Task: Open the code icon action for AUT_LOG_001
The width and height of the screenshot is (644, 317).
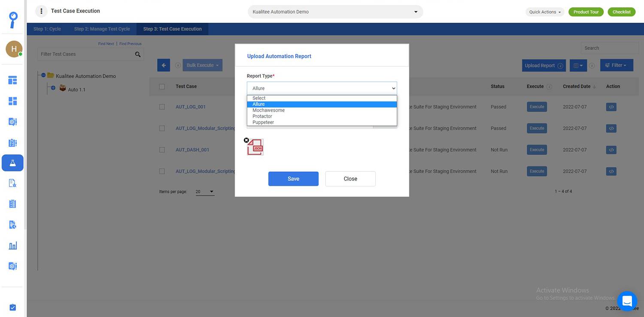Action: 611,107
